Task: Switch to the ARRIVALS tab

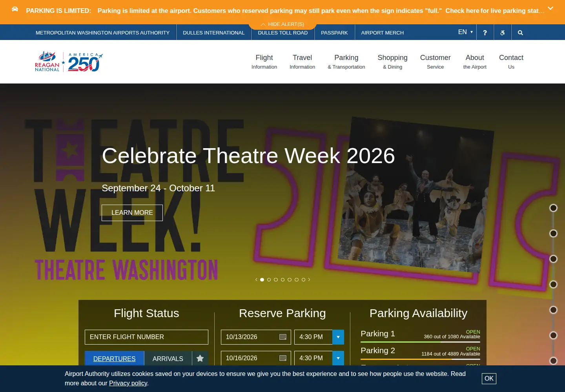Action: [168, 358]
